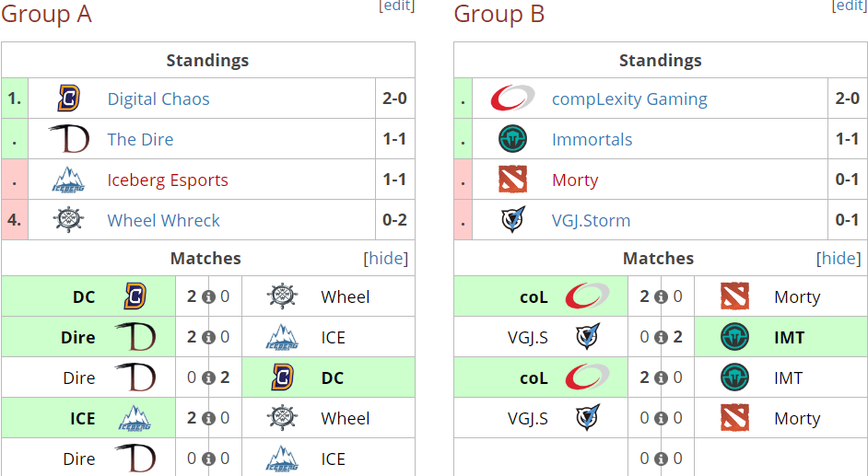Open the Digital Chaos team page link

158,99
